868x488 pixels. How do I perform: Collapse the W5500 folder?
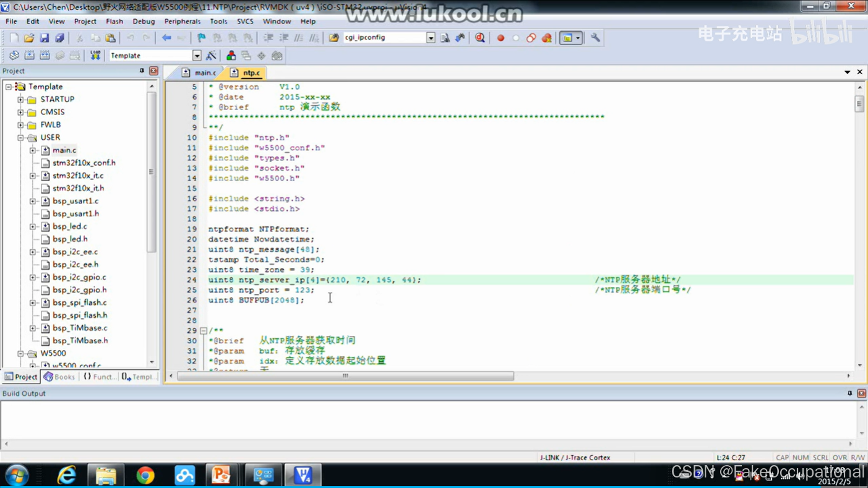coord(20,353)
